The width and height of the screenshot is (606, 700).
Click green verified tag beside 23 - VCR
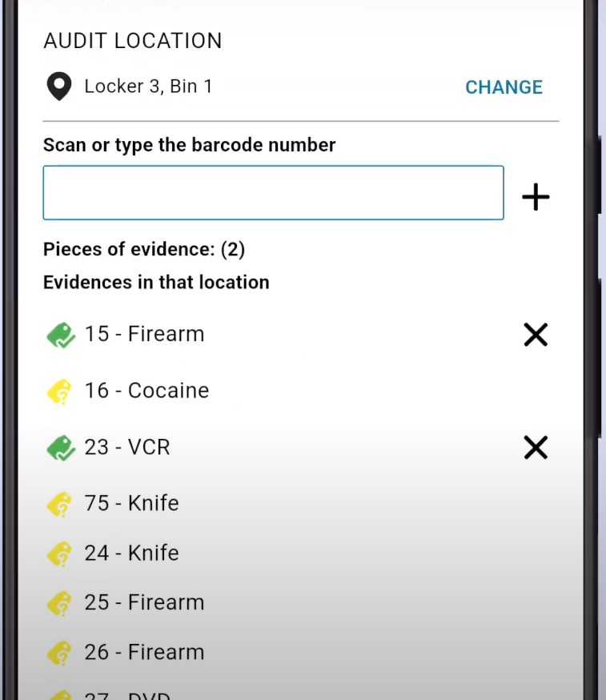(x=60, y=448)
